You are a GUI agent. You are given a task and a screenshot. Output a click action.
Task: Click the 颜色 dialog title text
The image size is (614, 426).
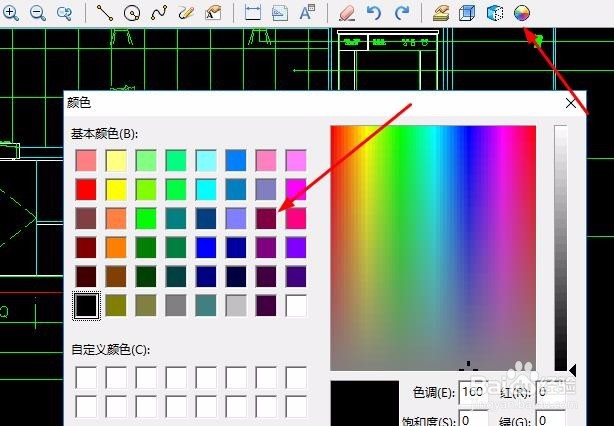tap(79, 103)
